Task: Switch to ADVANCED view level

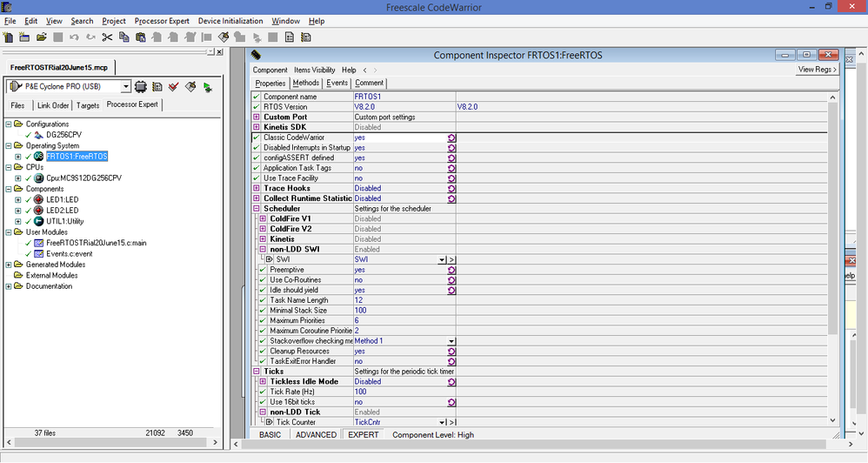Action: point(316,435)
